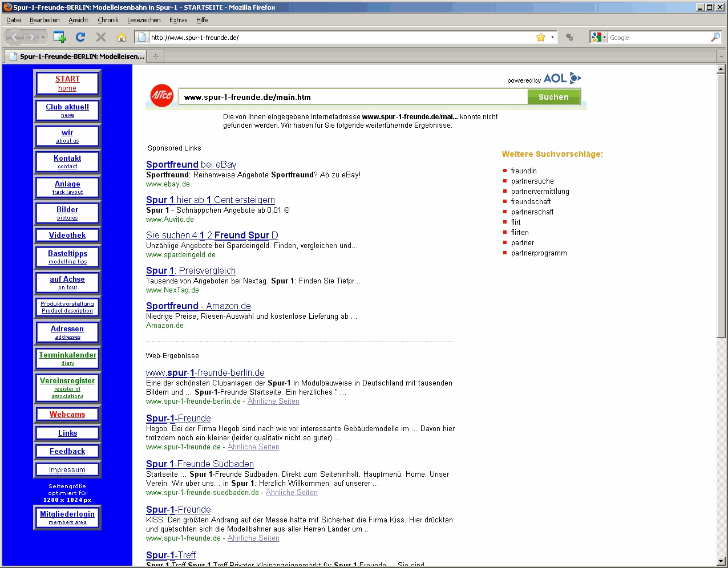
Task: Click the toolbar icon next to the address bar
Action: 569,38
